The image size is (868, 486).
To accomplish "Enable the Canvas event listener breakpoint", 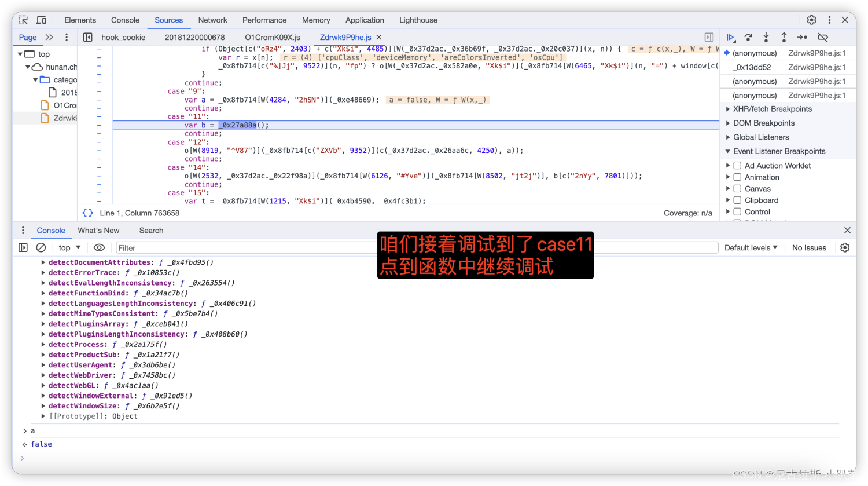I will click(x=736, y=188).
